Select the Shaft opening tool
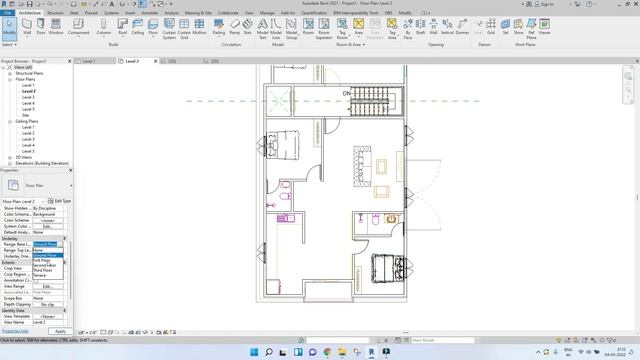Image resolution: width=640 pixels, height=360 pixels. pyautogui.click(x=420, y=27)
